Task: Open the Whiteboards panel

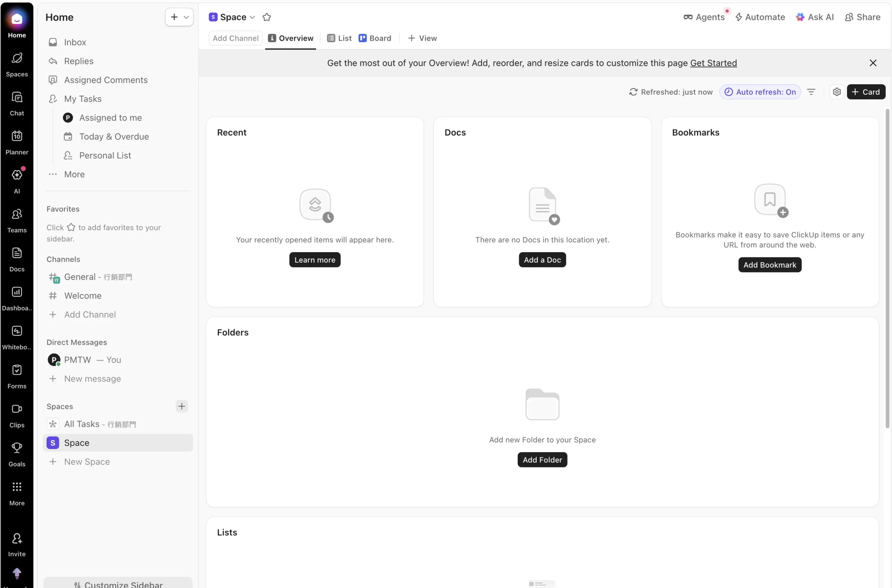Action: point(16,335)
